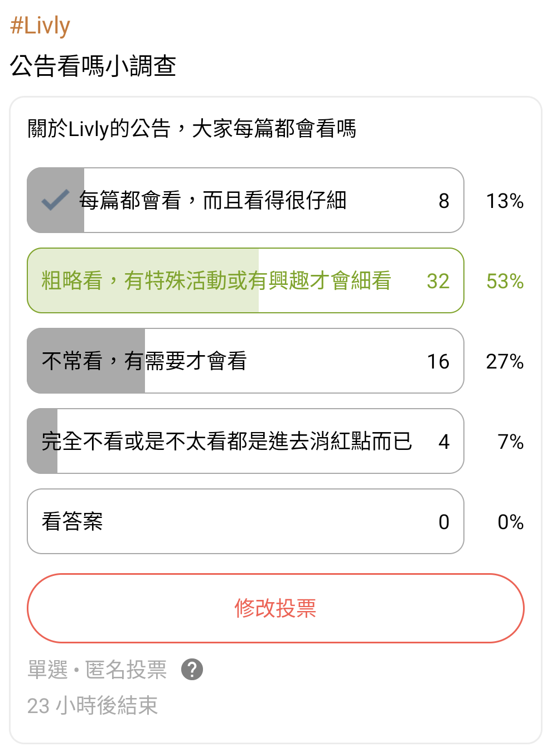547x756 pixels.
Task: Click the checkmark icon on first option
Action: pos(55,200)
